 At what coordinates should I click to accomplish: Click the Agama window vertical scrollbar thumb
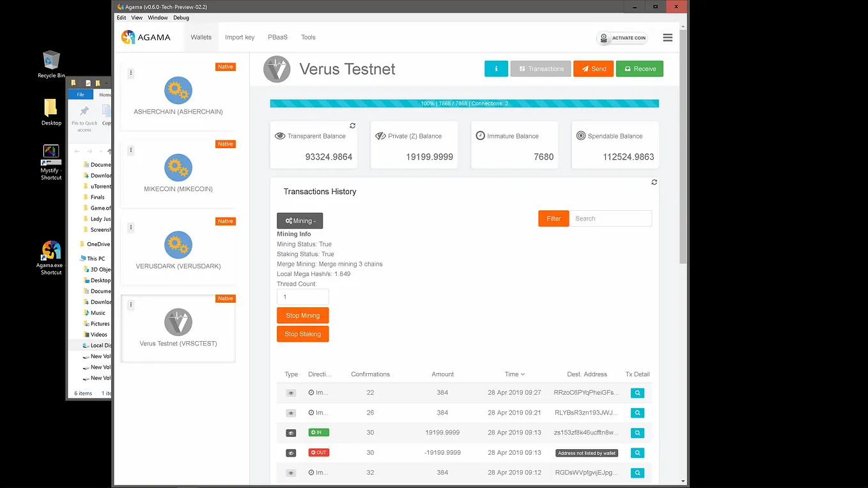point(683,146)
